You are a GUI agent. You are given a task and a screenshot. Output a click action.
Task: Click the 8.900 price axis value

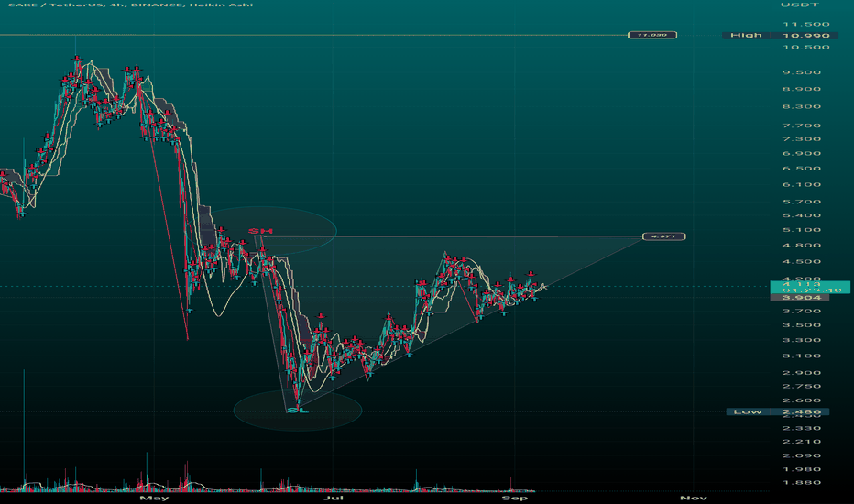point(802,90)
